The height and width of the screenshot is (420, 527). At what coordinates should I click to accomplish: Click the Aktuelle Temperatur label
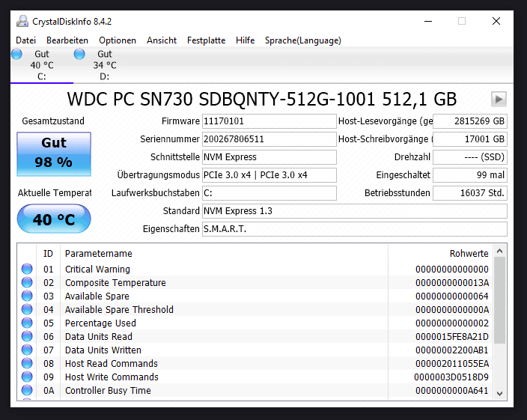(x=55, y=193)
